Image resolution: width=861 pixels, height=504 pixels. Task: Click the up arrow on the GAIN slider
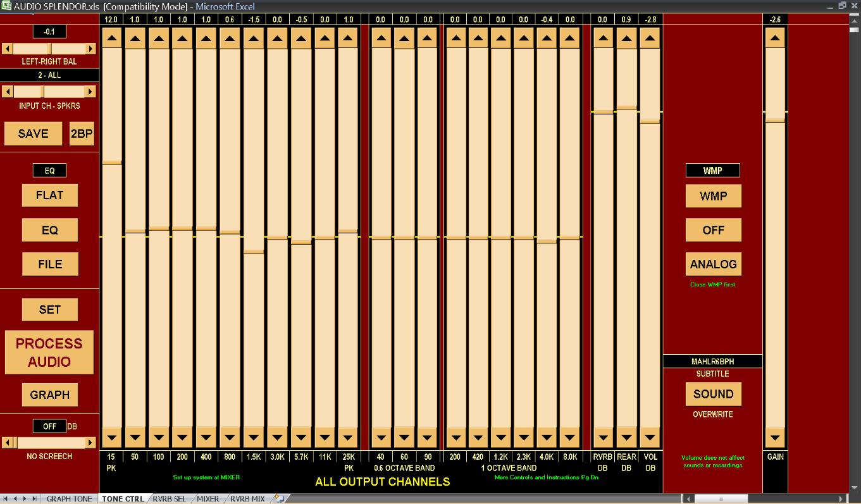[775, 39]
